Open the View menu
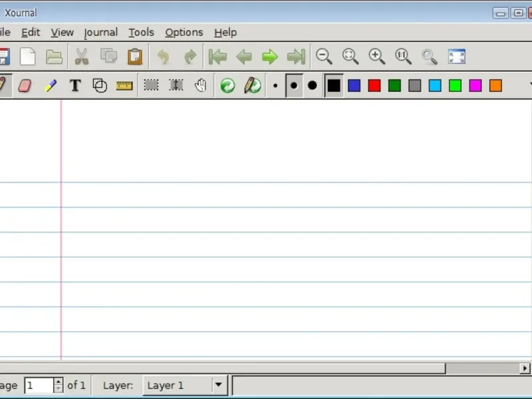Screen dimensions: 532x399 point(62,32)
